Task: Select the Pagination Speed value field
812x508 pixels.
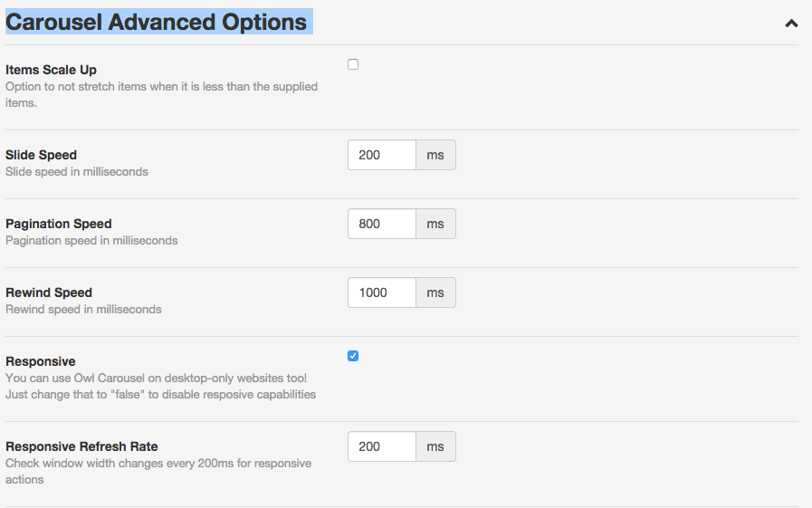Action: (382, 224)
